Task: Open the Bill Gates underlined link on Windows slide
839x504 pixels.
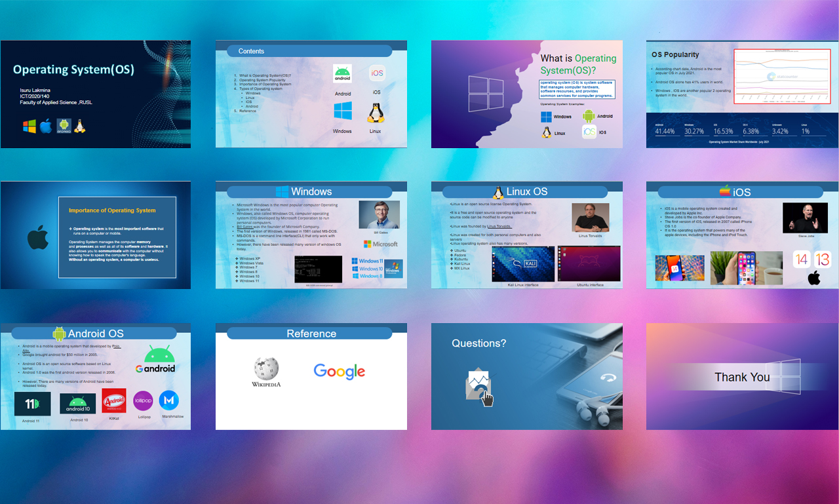Action: tap(244, 227)
